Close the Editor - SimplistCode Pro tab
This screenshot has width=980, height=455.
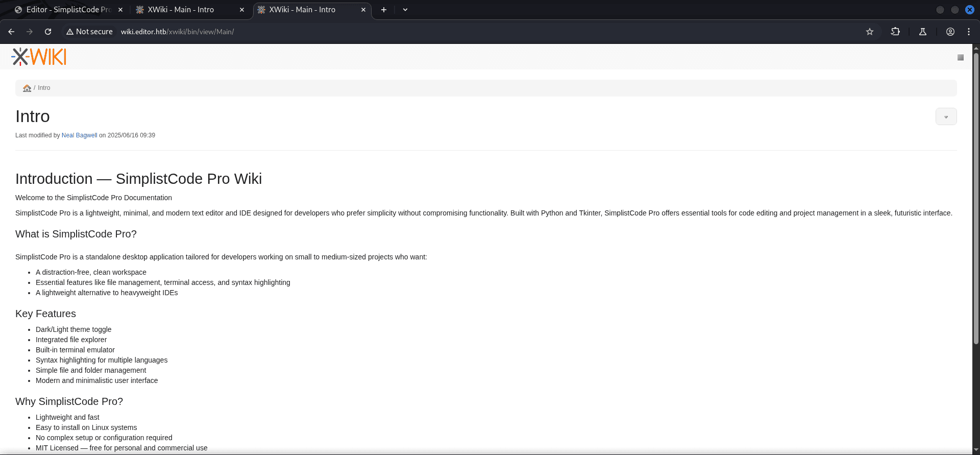pyautogui.click(x=120, y=10)
